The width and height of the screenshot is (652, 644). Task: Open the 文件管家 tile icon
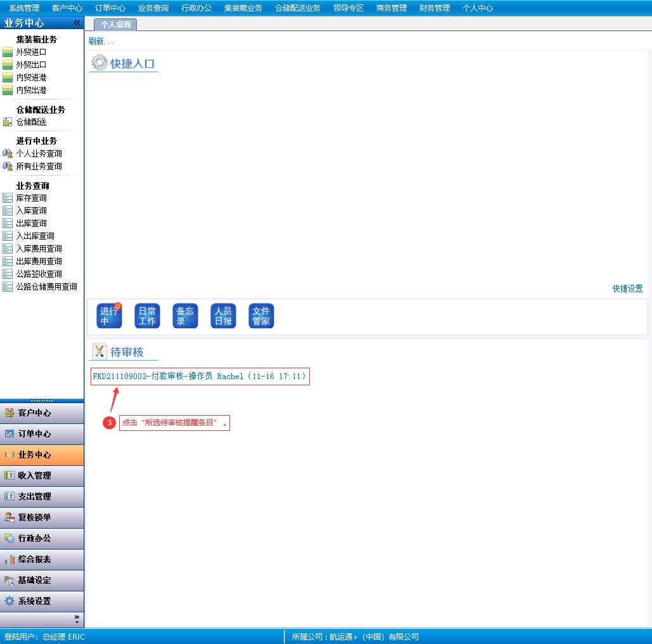261,316
